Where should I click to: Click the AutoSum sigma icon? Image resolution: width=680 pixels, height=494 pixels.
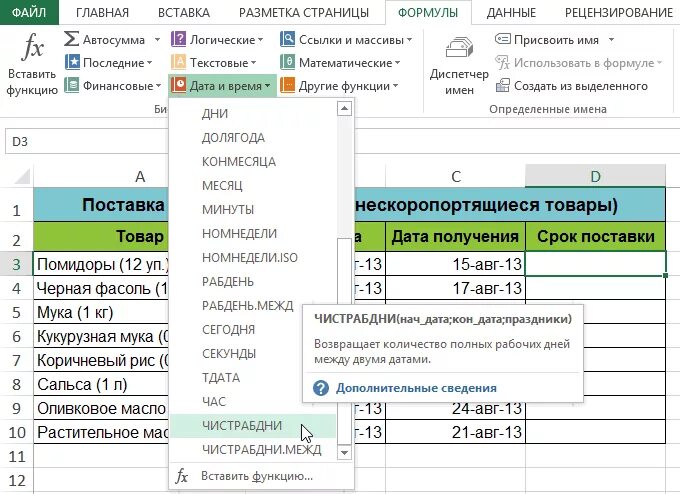pyautogui.click(x=72, y=39)
